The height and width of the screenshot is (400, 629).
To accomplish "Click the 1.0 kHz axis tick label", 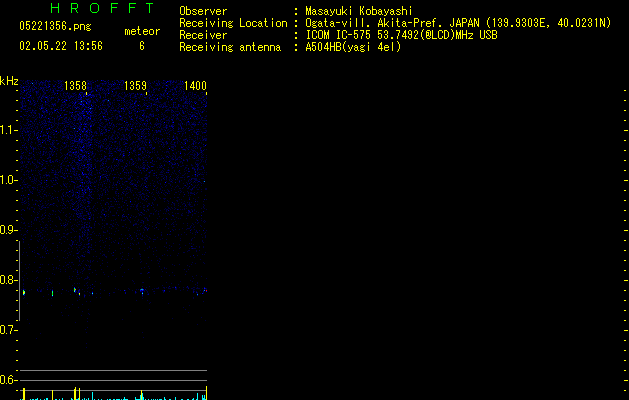I will click(x=8, y=180).
